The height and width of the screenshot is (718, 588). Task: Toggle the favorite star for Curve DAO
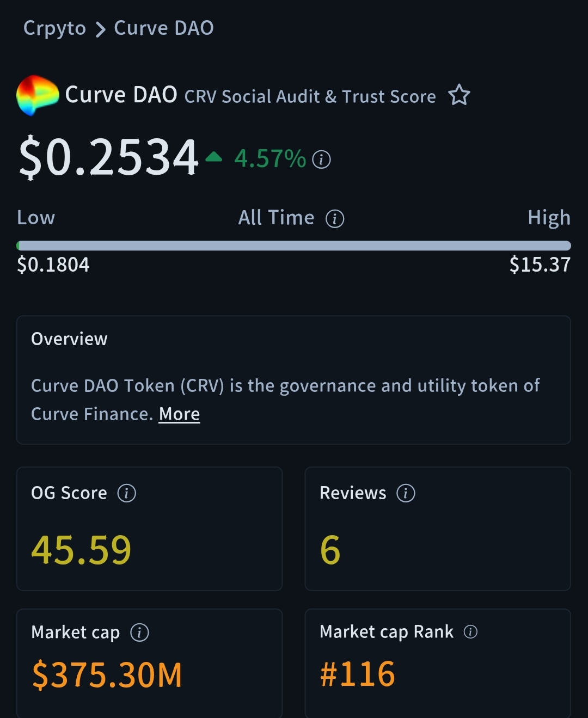coord(459,95)
